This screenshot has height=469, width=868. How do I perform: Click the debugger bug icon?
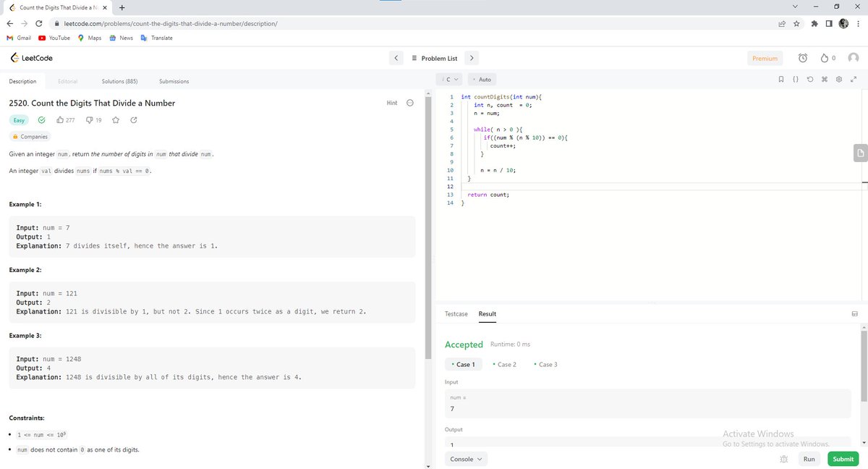click(783, 459)
